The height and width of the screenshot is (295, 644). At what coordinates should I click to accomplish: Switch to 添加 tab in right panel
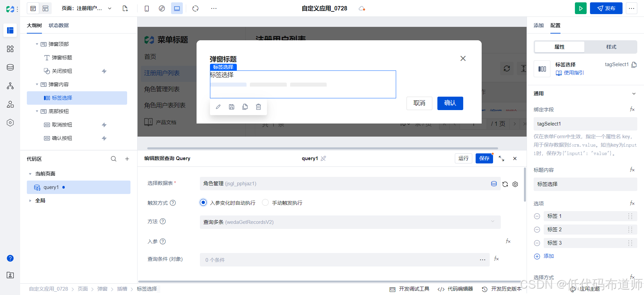(539, 26)
